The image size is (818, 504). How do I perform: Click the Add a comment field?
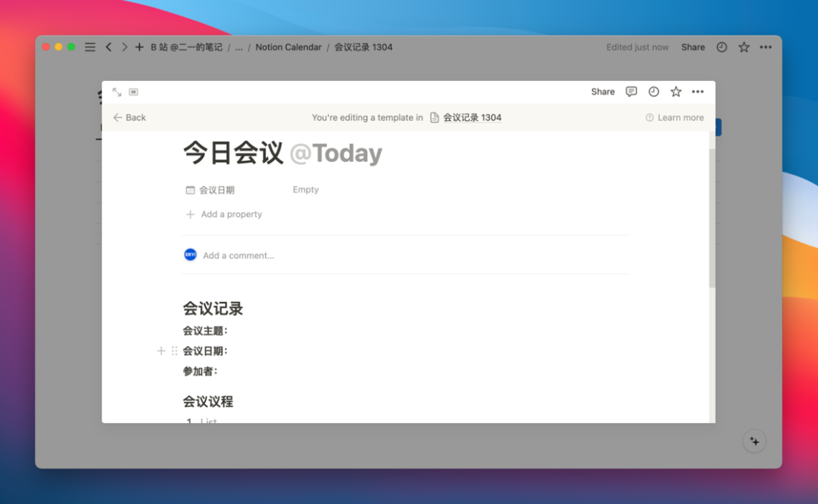coord(239,255)
